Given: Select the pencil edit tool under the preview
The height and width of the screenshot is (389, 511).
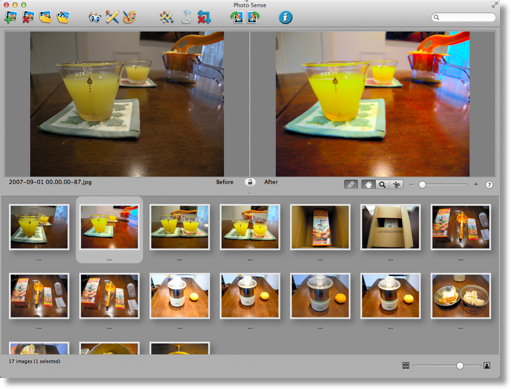Looking at the screenshot, I should pos(351,184).
